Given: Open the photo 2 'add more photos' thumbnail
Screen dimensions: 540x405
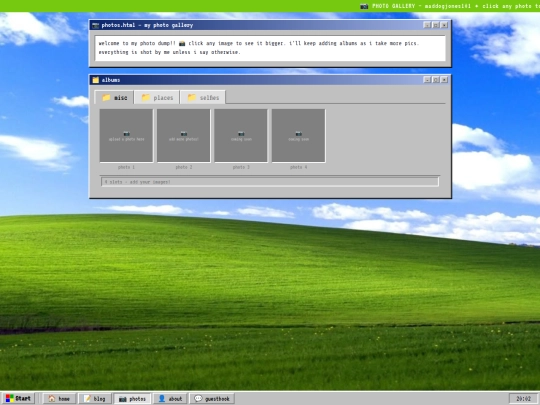Looking at the screenshot, I should click(x=184, y=136).
